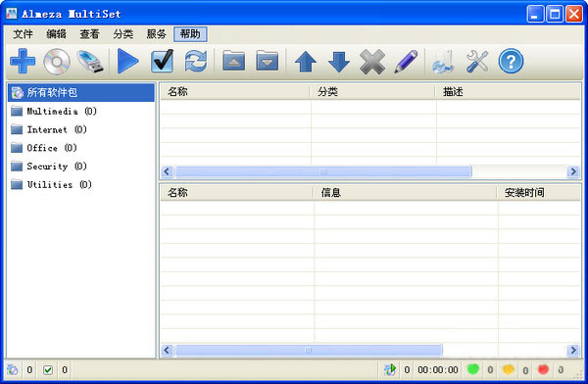Click the Multimedia folder icon
The width and height of the screenshot is (588, 384).
click(17, 111)
